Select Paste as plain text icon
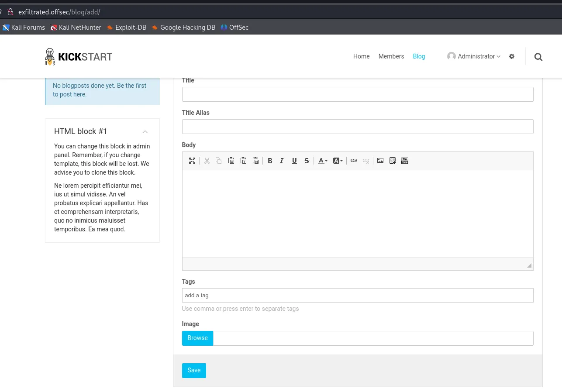 coord(244,161)
